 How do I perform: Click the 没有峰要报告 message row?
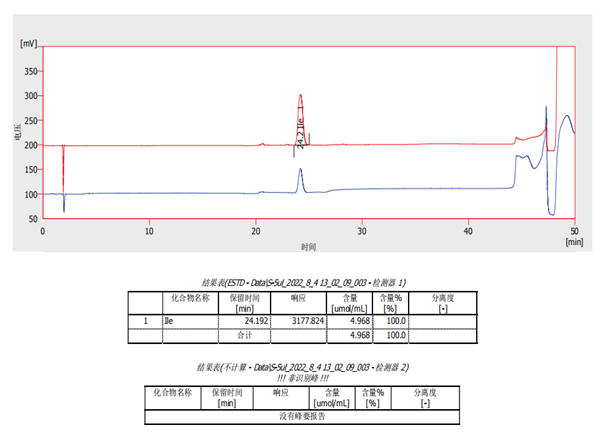point(302,417)
